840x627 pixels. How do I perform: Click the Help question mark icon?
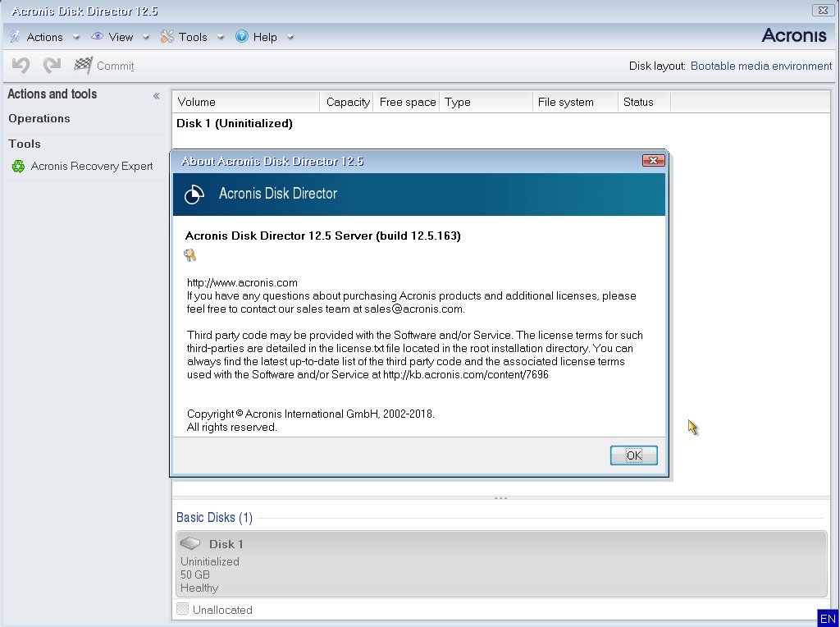pyautogui.click(x=242, y=36)
